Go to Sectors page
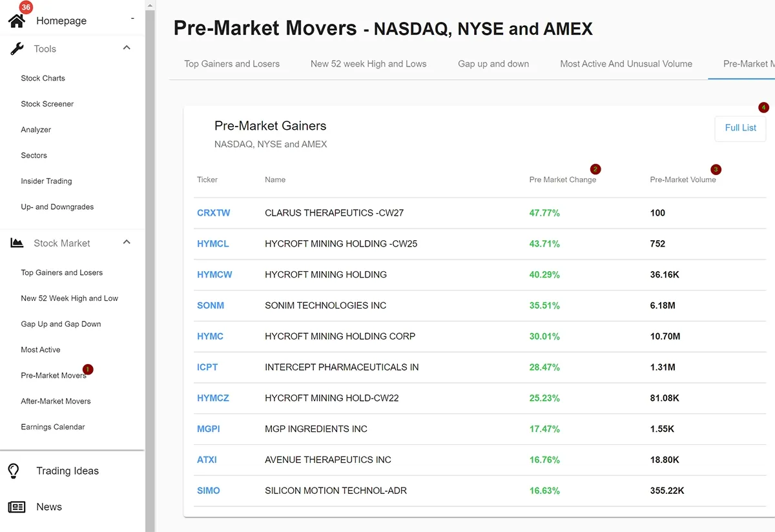775x532 pixels. (34, 156)
